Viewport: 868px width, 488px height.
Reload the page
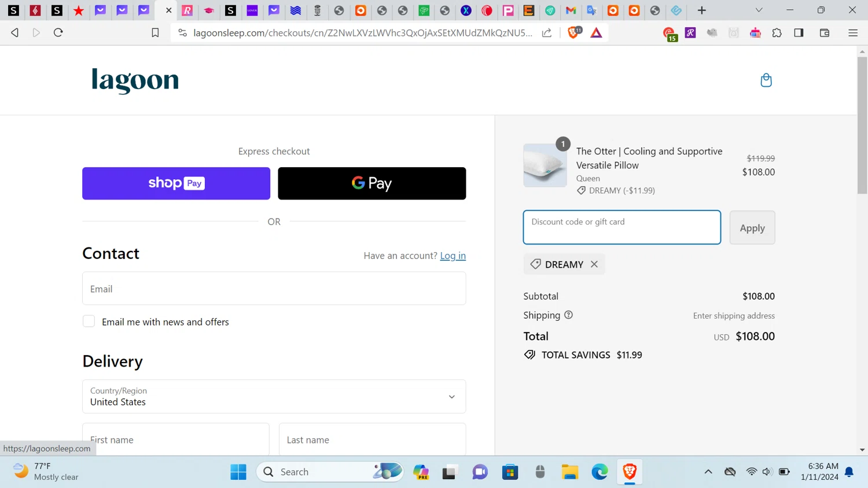coord(58,33)
